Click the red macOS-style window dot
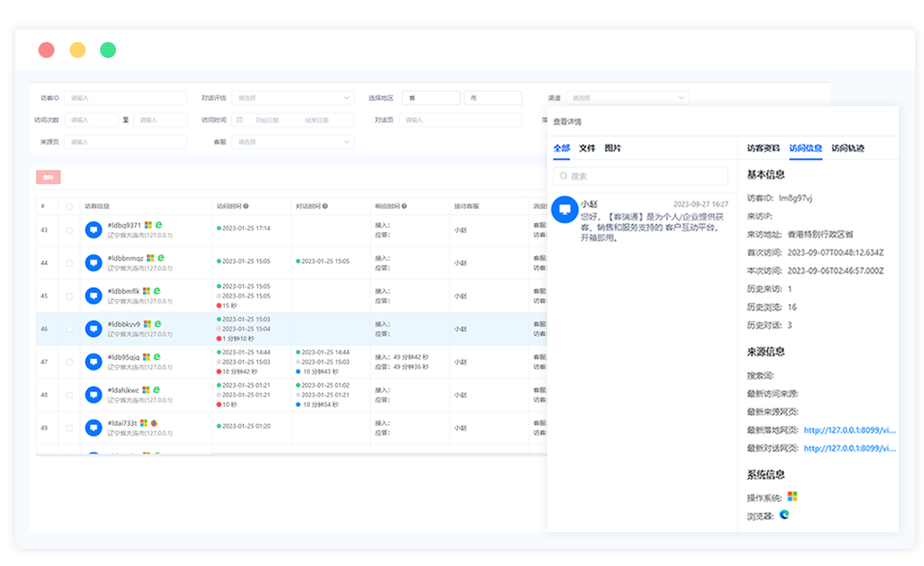The image size is (924, 566). click(x=46, y=50)
